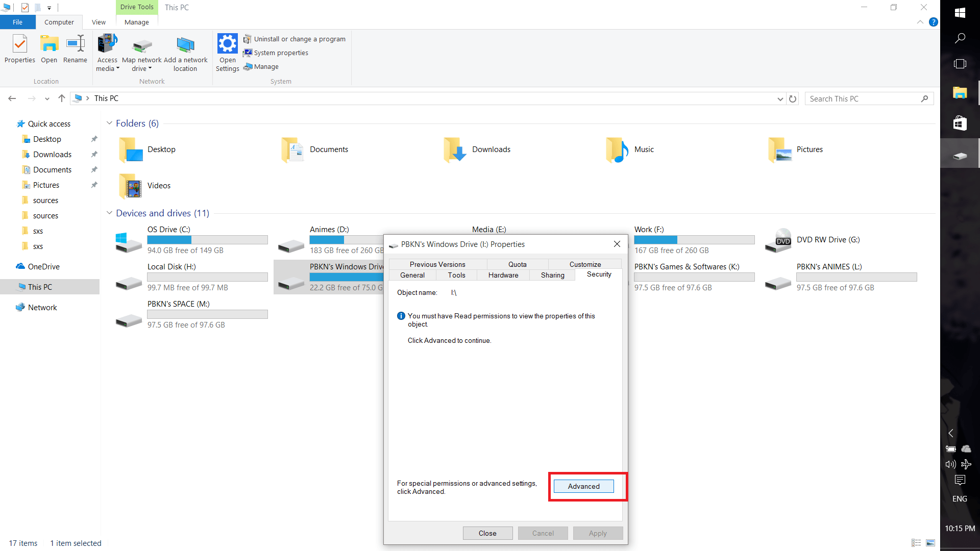Refresh the This PC address bar
Screen dimensions: 980x551
[x=793, y=99]
